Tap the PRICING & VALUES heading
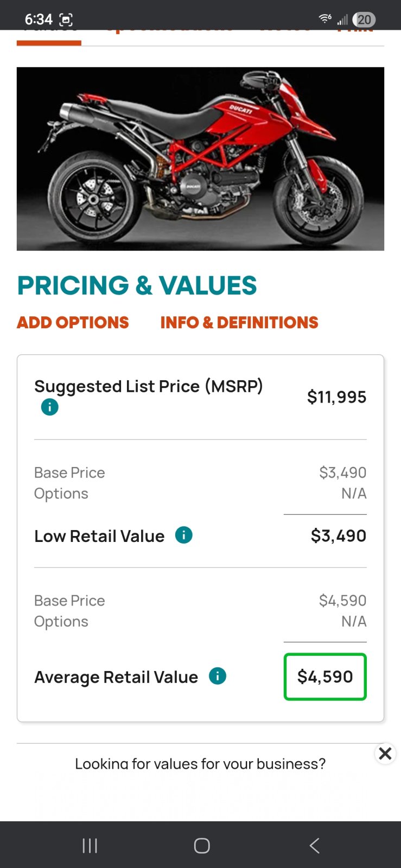Viewport: 401px width, 868px height. [x=137, y=285]
